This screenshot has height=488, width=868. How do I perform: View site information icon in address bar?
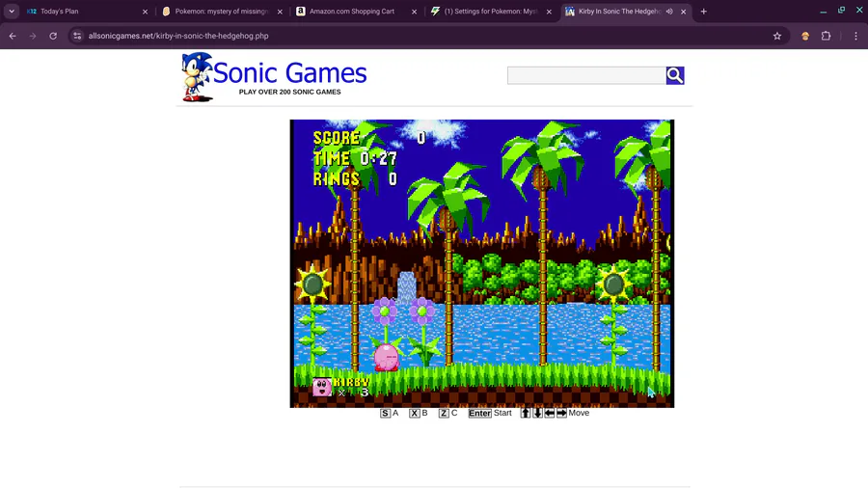click(77, 36)
